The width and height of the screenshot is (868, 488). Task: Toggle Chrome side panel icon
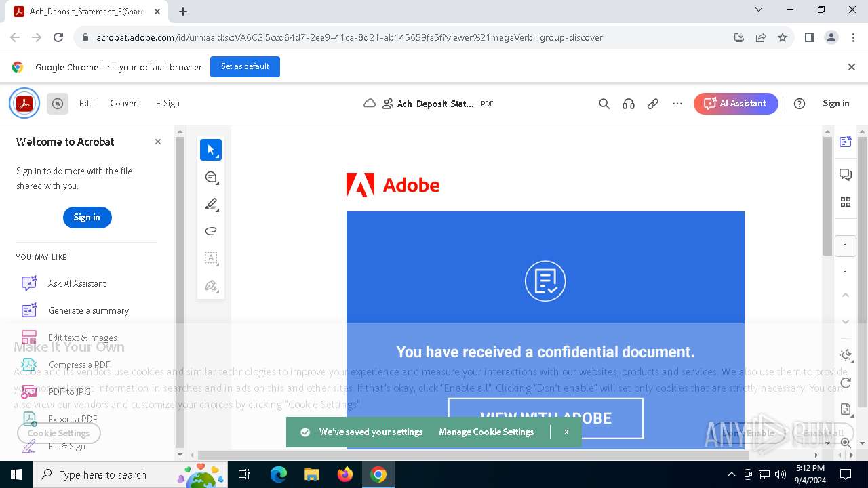809,37
